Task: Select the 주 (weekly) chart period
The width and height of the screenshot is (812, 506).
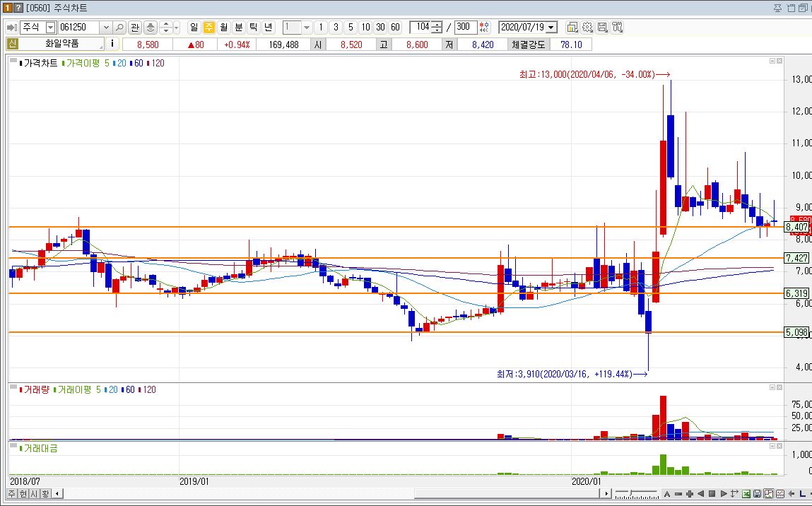Action: coord(208,28)
